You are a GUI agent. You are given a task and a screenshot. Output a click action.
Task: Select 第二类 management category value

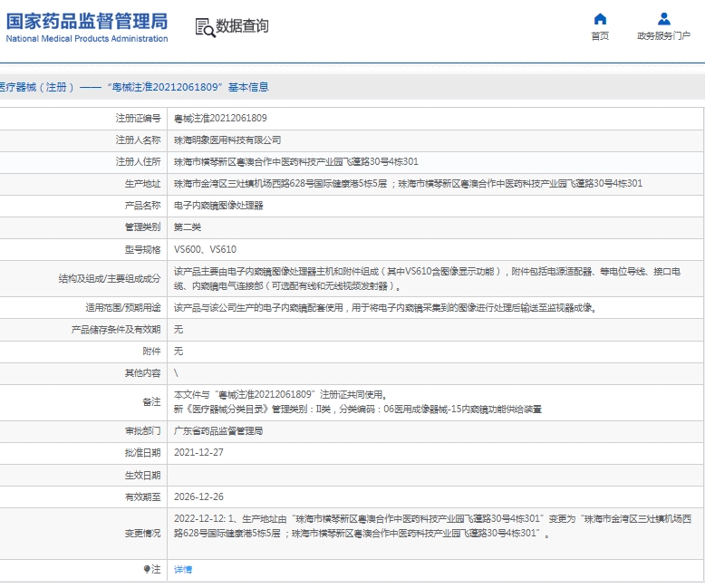[x=188, y=227]
